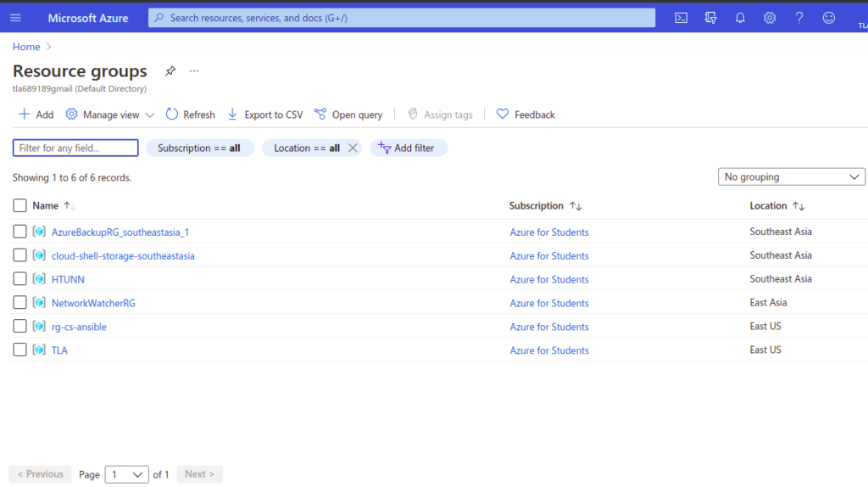This screenshot has height=487, width=868.
Task: Export the list to CSV
Action: pyautogui.click(x=265, y=115)
